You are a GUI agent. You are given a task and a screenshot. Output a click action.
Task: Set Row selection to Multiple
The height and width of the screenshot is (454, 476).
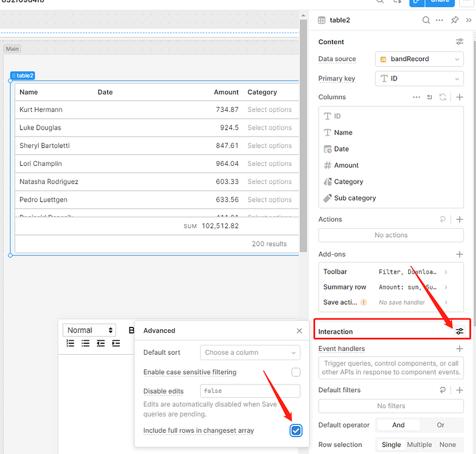419,444
